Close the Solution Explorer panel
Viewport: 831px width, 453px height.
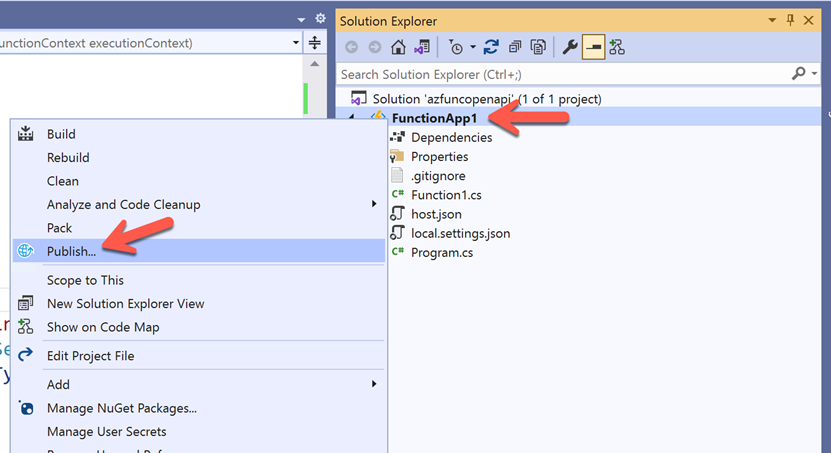pos(809,20)
